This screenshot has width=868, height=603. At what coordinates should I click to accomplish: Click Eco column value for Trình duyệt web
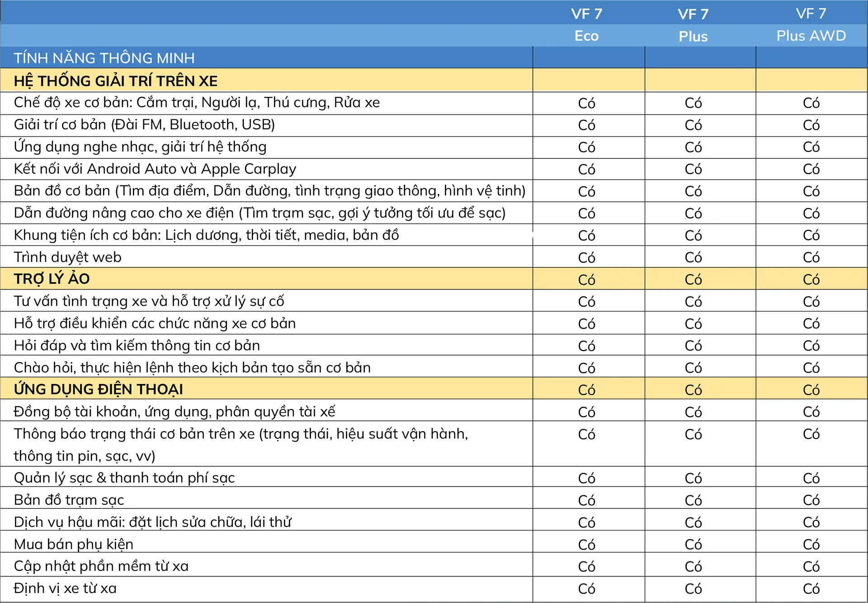click(586, 257)
